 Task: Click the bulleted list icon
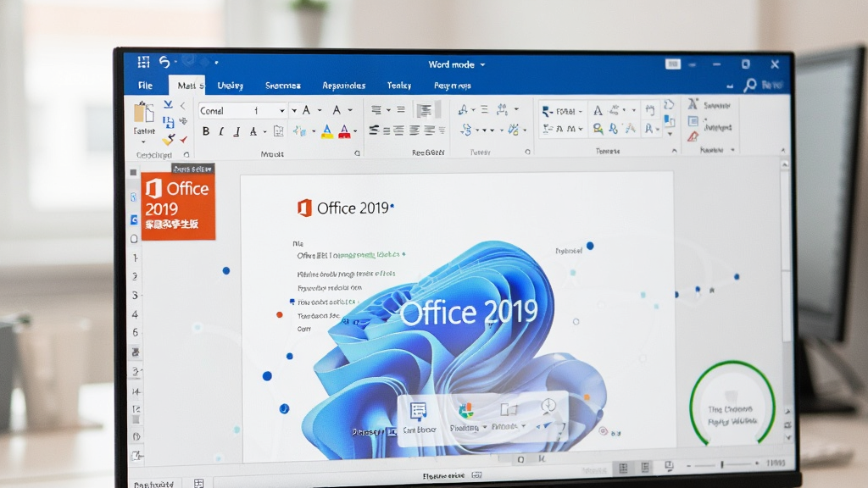376,109
